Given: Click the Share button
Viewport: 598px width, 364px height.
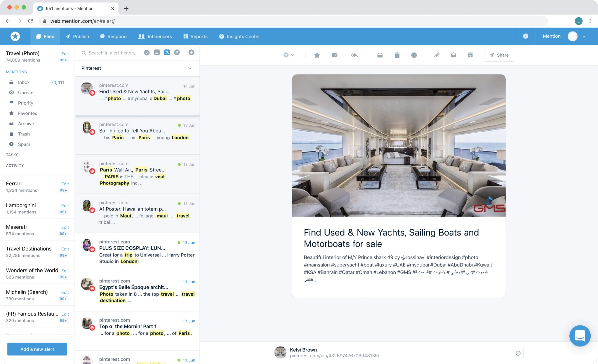Looking at the screenshot, I should click(499, 55).
